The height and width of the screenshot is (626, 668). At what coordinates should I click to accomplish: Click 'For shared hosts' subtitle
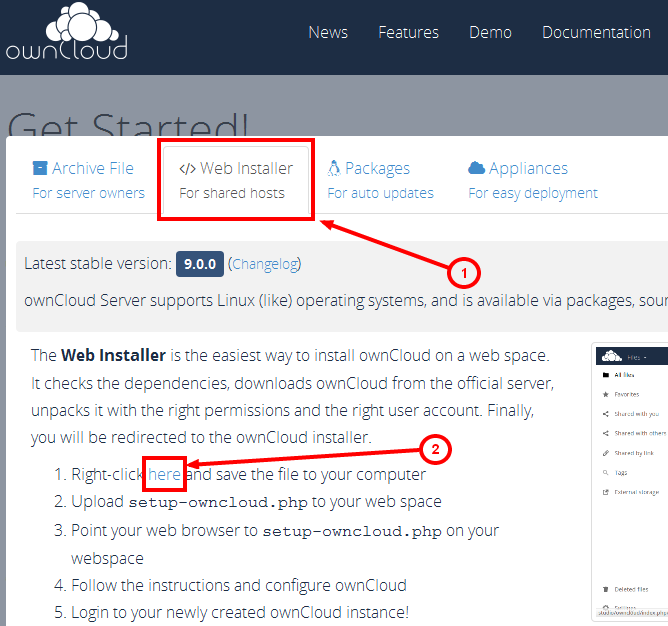click(x=232, y=193)
